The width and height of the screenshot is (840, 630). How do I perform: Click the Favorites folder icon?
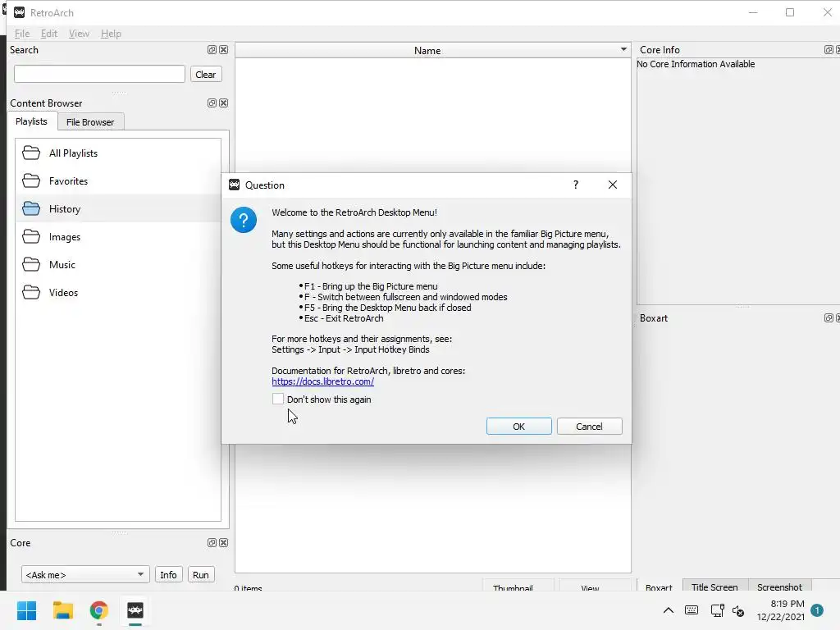(x=31, y=181)
